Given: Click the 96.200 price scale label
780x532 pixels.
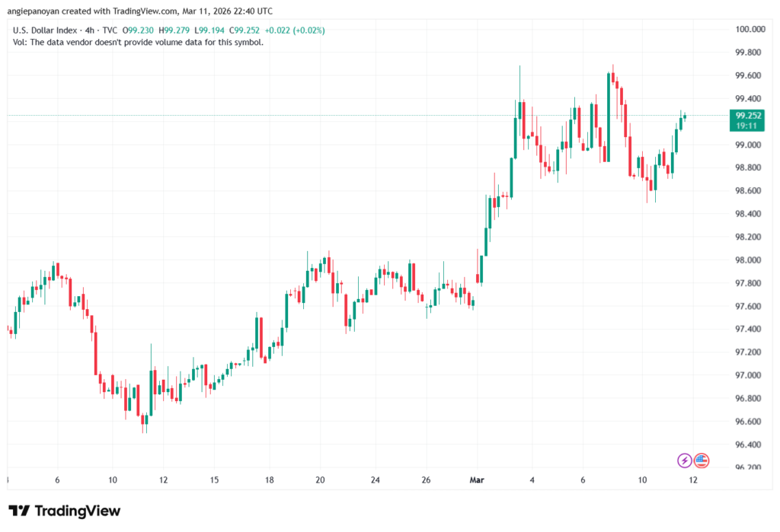Looking at the screenshot, I should [750, 467].
